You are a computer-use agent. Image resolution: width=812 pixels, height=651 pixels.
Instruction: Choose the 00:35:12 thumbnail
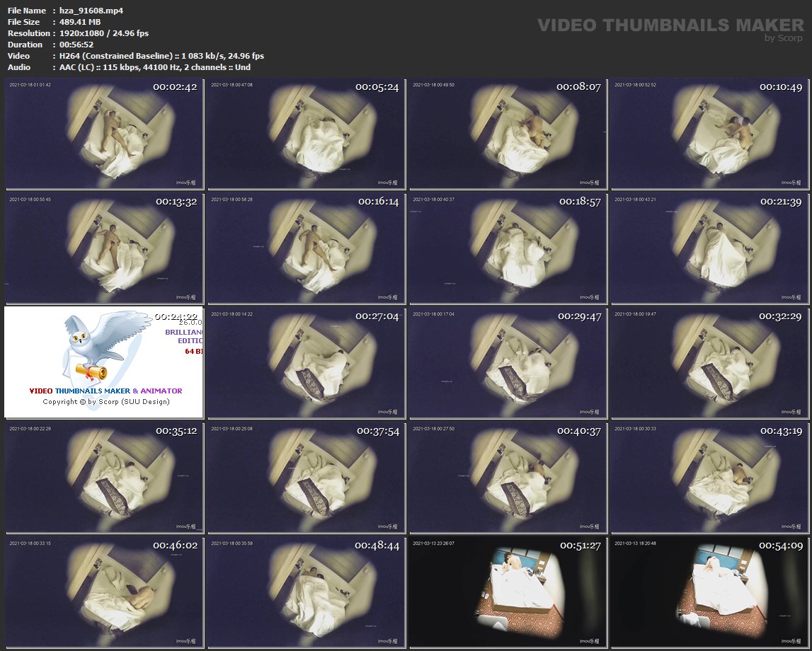click(104, 478)
